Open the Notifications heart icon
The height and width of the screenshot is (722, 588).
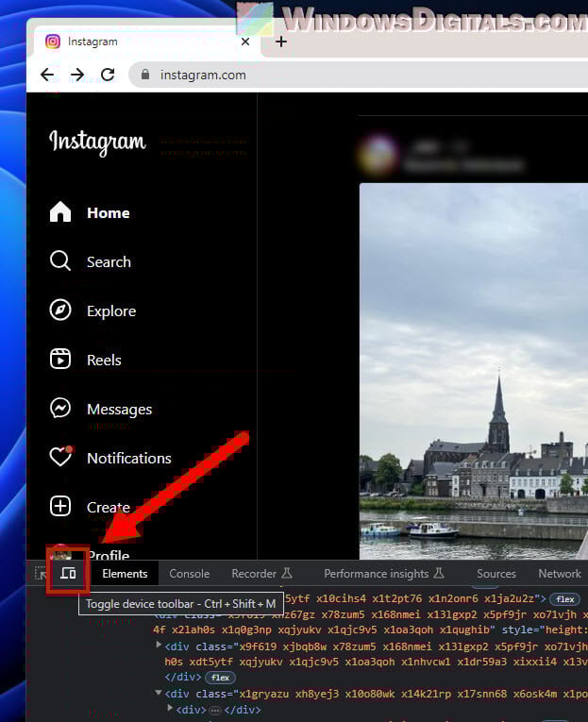pos(61,456)
